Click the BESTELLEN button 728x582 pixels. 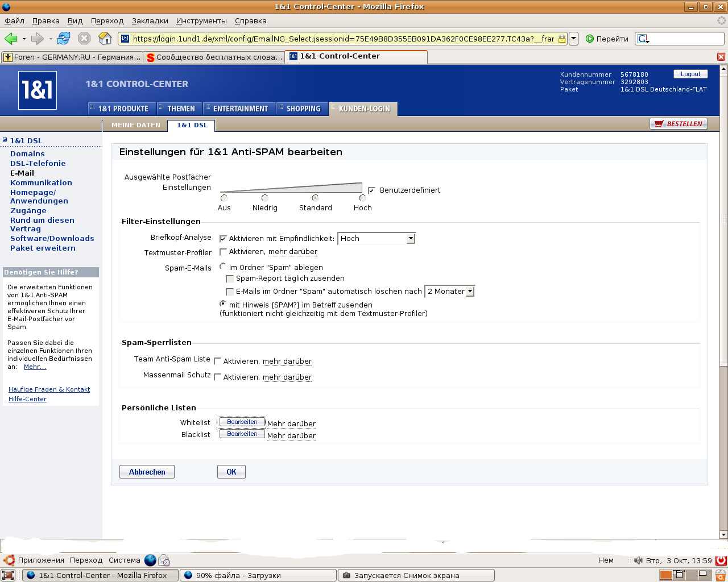coord(679,124)
